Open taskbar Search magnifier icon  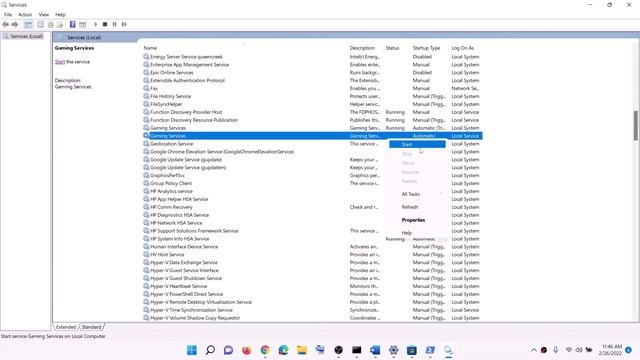click(210, 350)
